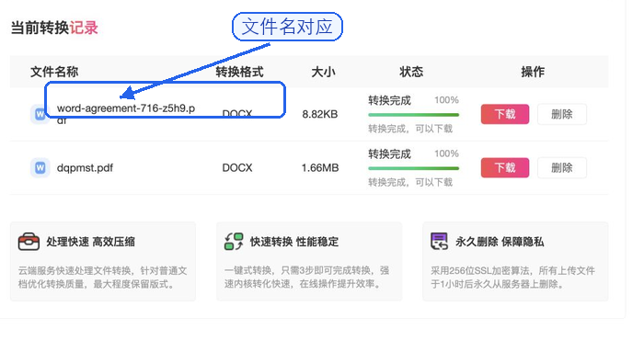Click progress bar of dqpmst.pdf row
The image size is (644, 363).
coord(414,168)
